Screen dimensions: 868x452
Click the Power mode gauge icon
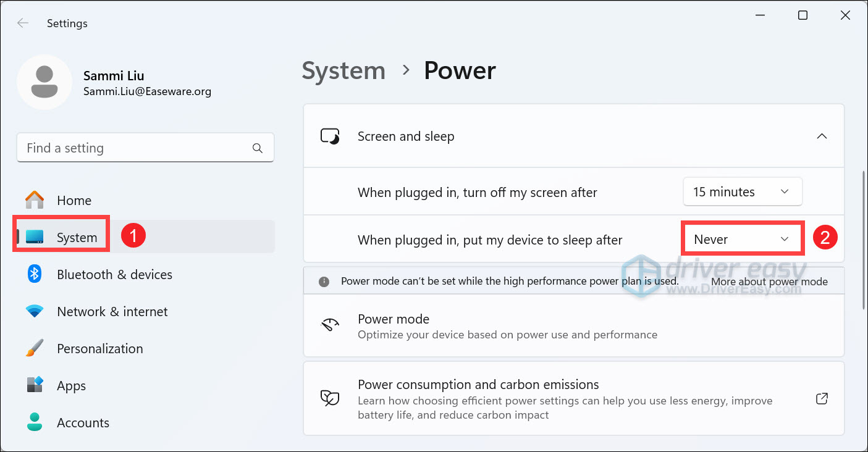(x=331, y=326)
